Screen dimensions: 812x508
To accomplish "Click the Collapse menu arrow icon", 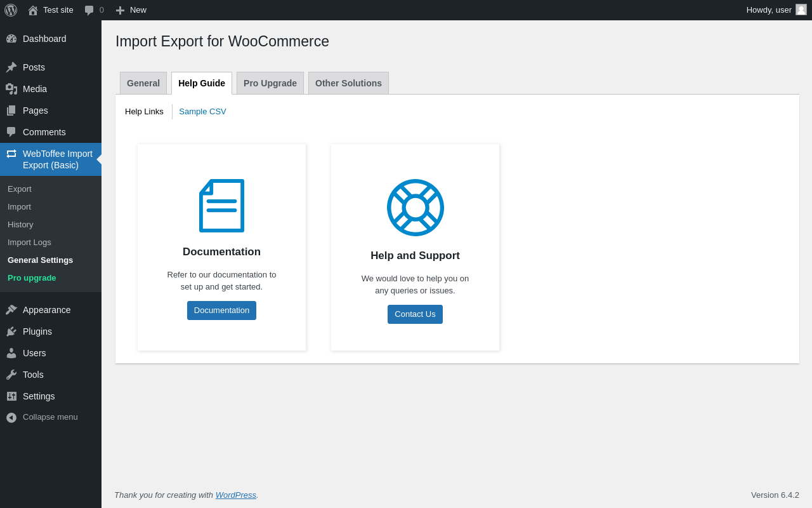I will 11,418.
